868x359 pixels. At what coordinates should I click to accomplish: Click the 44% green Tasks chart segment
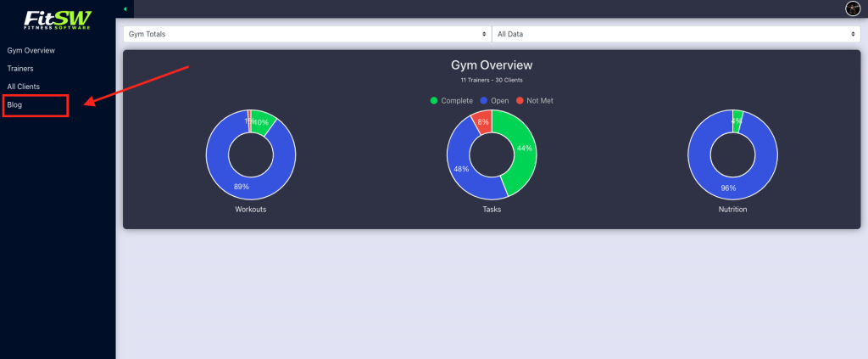pos(523,149)
